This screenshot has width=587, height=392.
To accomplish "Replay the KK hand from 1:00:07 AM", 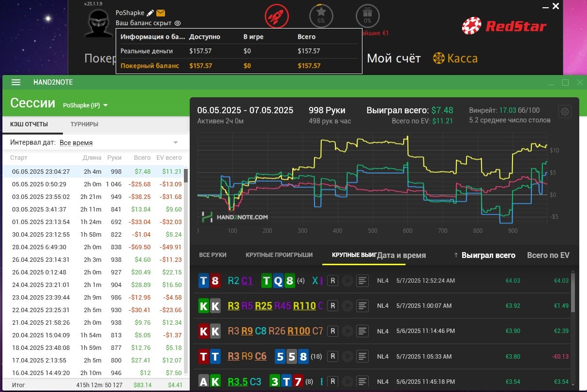I will click(347, 306).
